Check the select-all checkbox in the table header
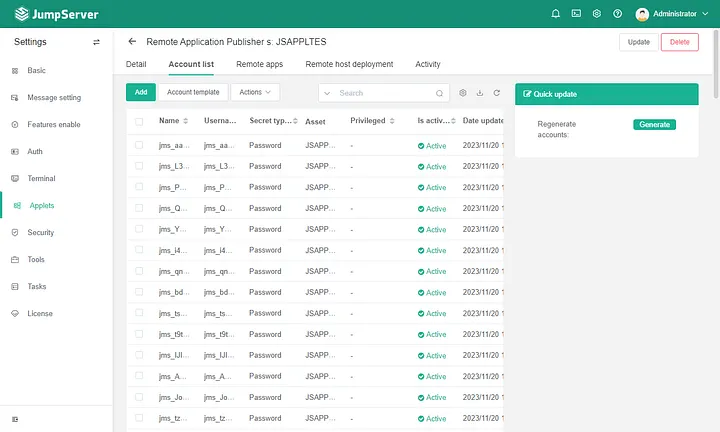Image resolution: width=720 pixels, height=432 pixels. (139, 121)
